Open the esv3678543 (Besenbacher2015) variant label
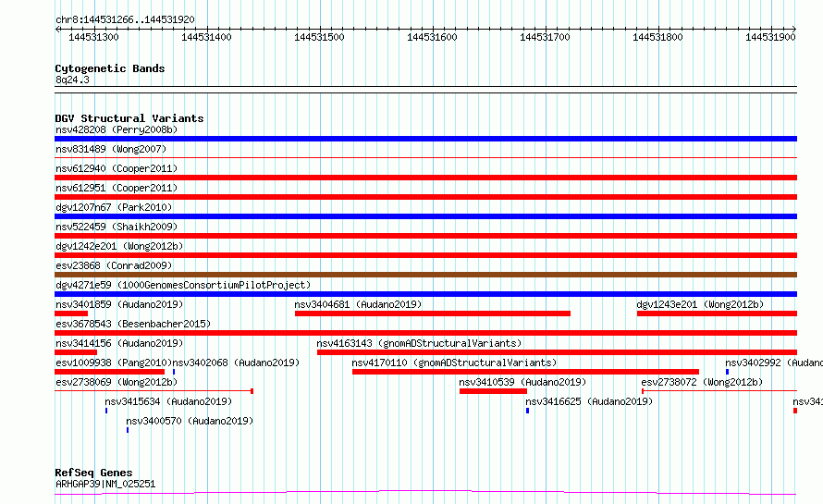 coord(133,324)
